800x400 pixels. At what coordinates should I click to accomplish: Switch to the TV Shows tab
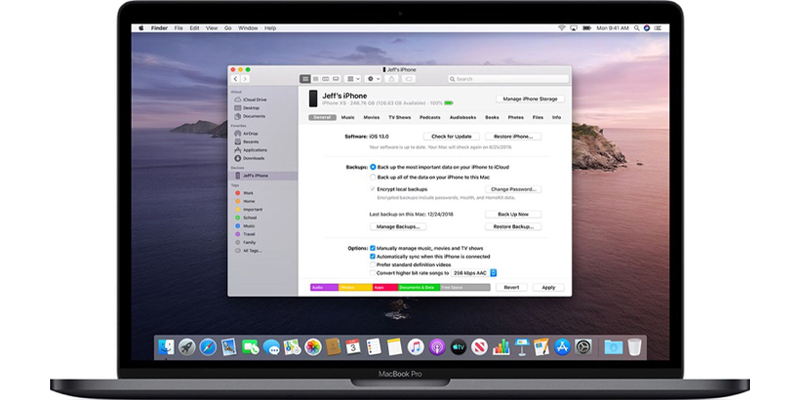pos(399,117)
